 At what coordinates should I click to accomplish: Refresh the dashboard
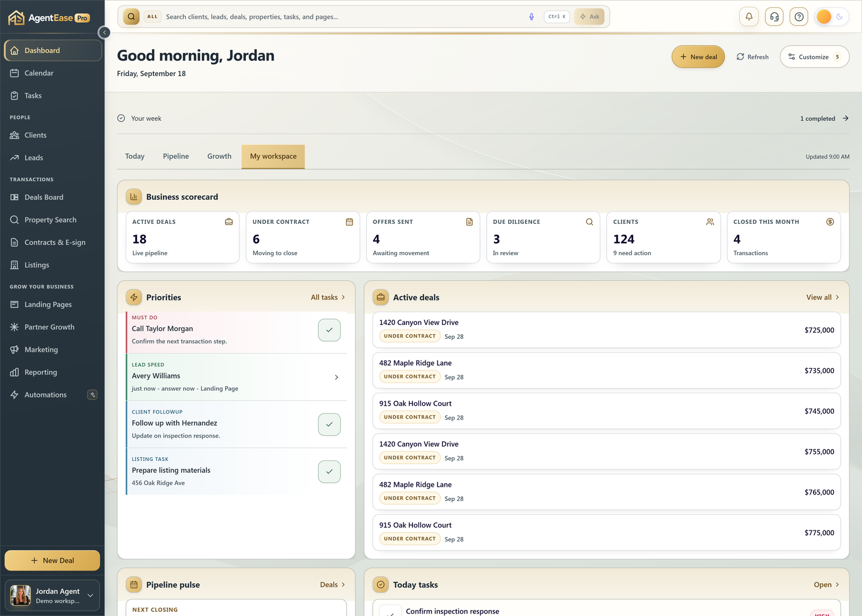tap(752, 57)
